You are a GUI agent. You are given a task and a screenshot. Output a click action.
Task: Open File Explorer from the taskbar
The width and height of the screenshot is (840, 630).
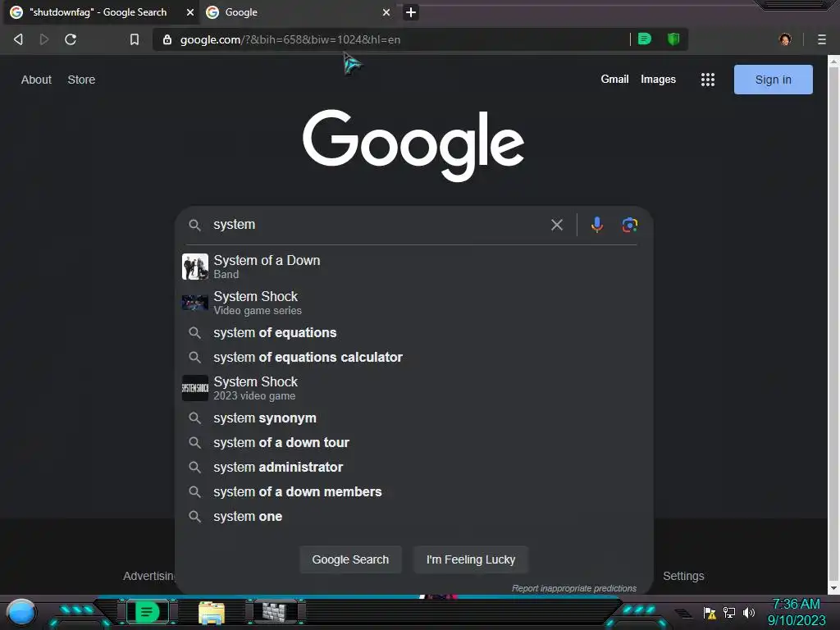pos(212,613)
